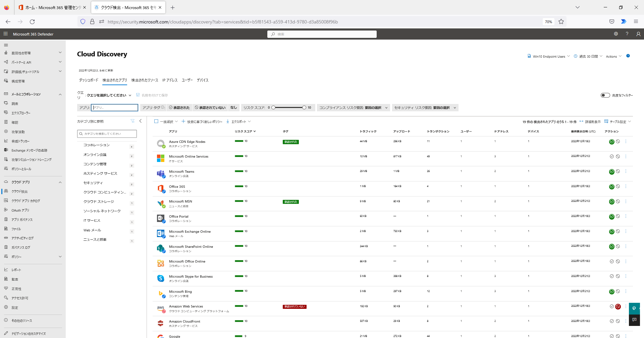Toggle the advanced filters switch
Screen dimensions: 644x338
pyautogui.click(x=605, y=95)
